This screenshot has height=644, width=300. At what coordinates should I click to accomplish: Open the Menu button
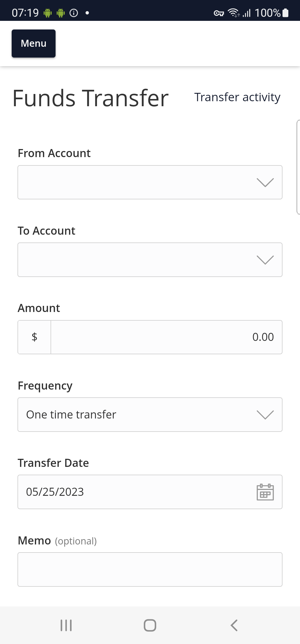click(x=34, y=44)
